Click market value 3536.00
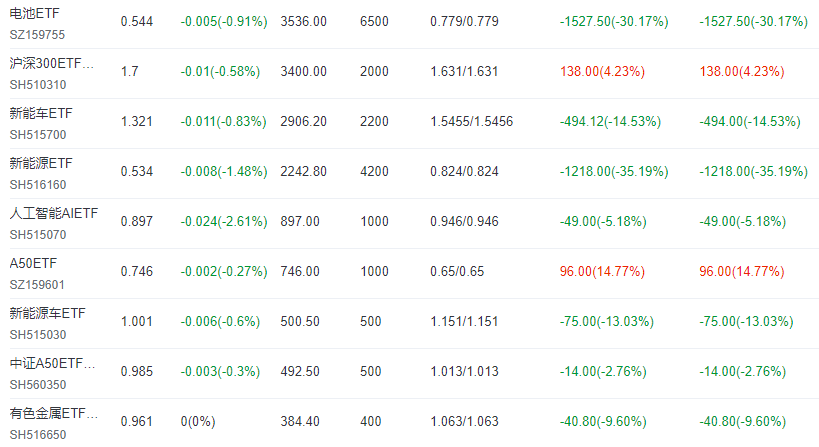The image size is (819, 447). pyautogui.click(x=303, y=22)
